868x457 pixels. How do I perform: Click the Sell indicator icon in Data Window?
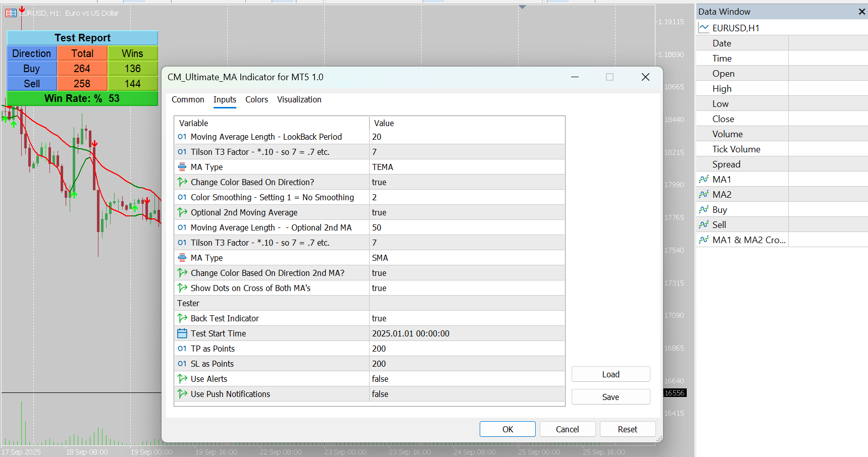tap(704, 224)
